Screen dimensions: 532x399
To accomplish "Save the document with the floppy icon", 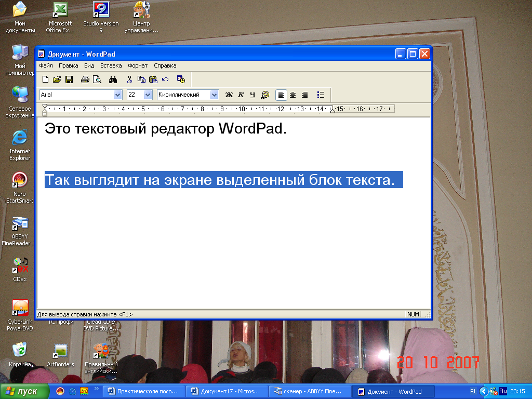I will (69, 79).
